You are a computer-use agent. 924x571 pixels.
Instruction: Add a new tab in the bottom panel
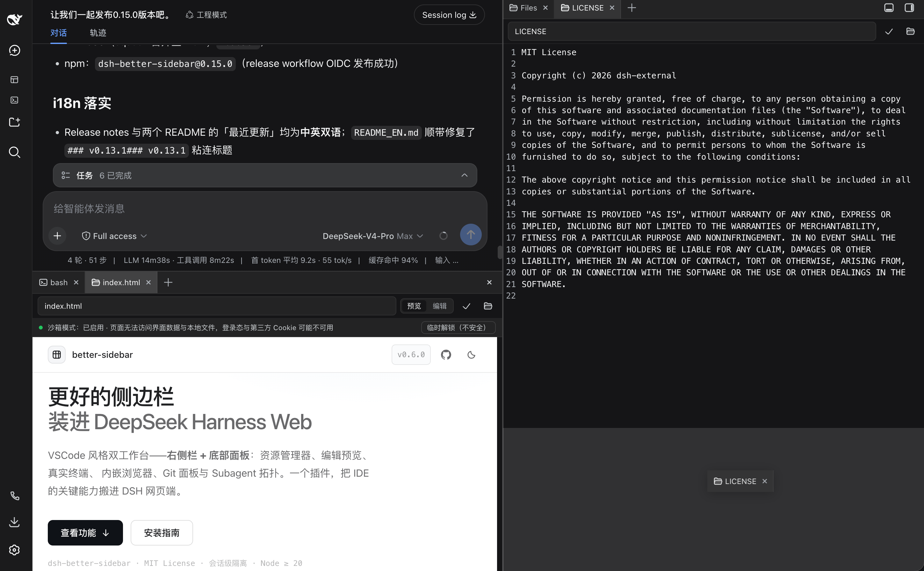tap(168, 283)
